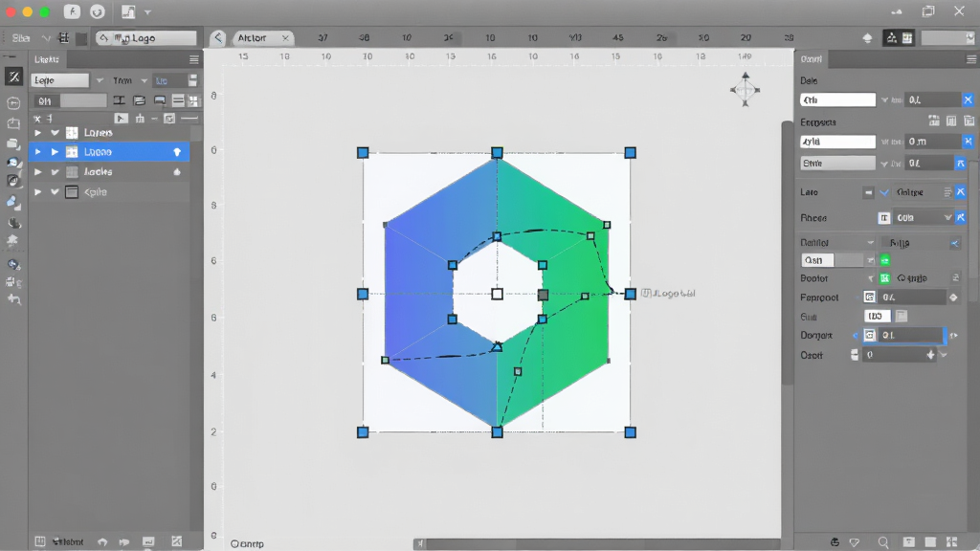Open the chevron after the layers panel name field
980x551 pixels.
pyautogui.click(x=100, y=80)
